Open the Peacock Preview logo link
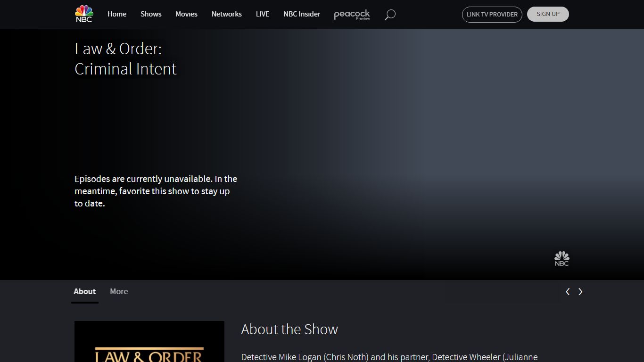Screen dimensions: 644x362 (x=352, y=15)
